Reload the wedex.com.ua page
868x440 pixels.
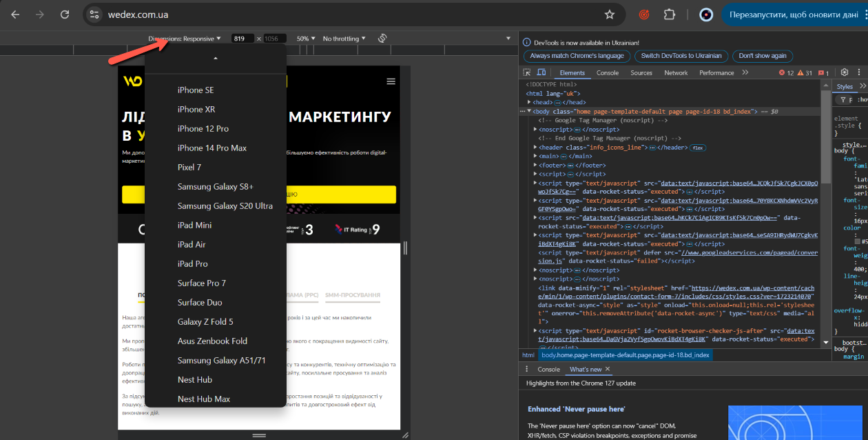click(x=65, y=14)
